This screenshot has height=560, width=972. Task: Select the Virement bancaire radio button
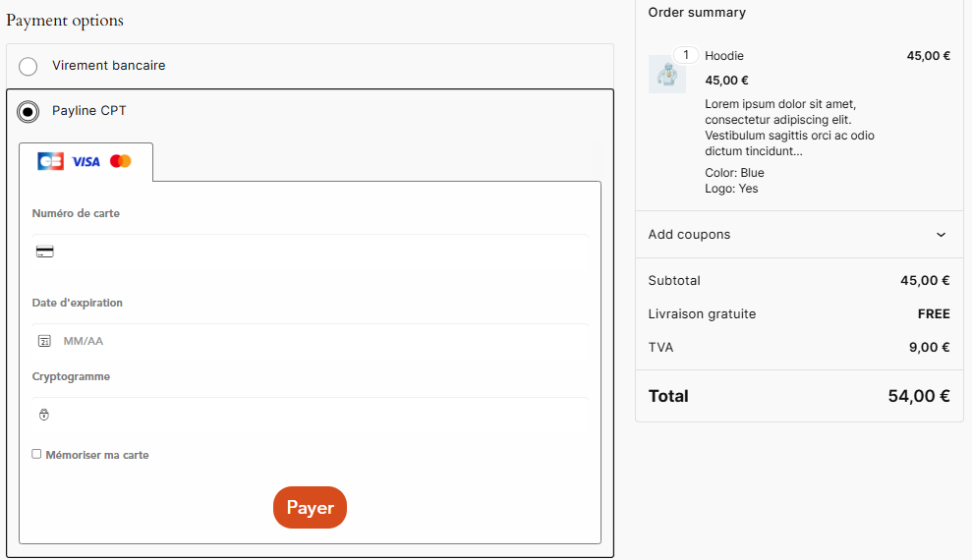tap(29, 66)
